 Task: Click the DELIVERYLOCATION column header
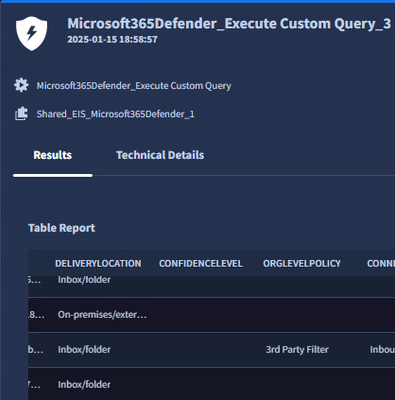[98, 263]
